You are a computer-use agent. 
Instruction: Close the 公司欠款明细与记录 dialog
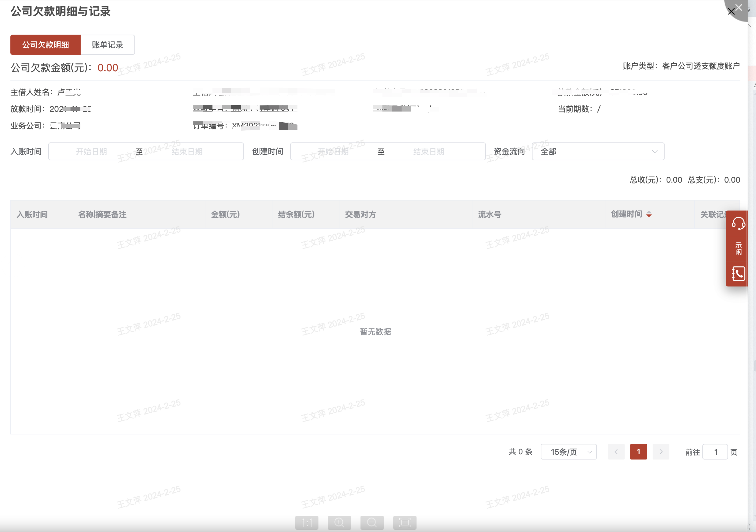pos(731,11)
